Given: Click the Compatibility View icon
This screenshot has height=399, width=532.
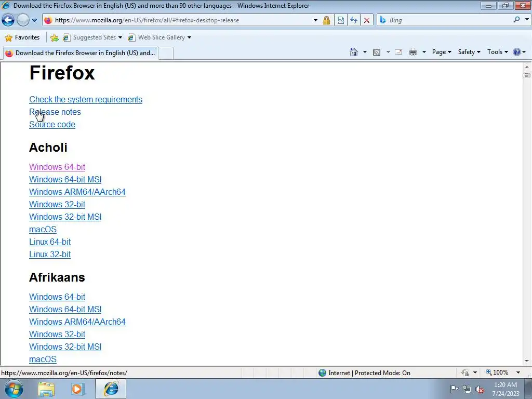Looking at the screenshot, I should click(341, 20).
